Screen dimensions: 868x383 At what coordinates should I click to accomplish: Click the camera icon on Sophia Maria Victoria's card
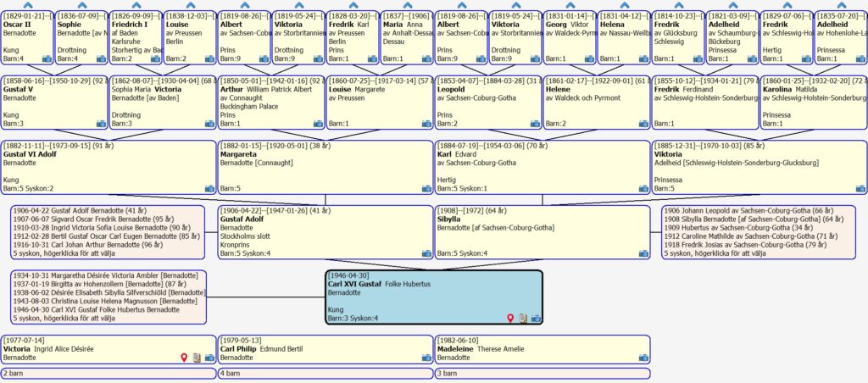(210, 124)
